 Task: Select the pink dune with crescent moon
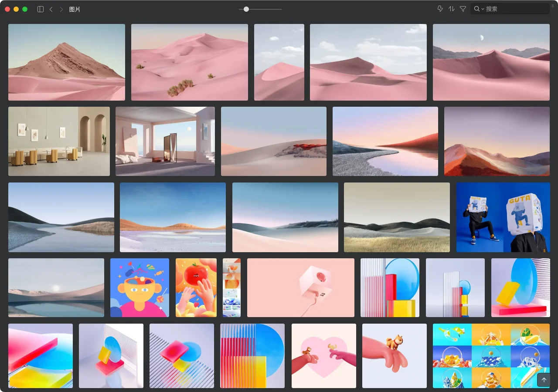491,62
